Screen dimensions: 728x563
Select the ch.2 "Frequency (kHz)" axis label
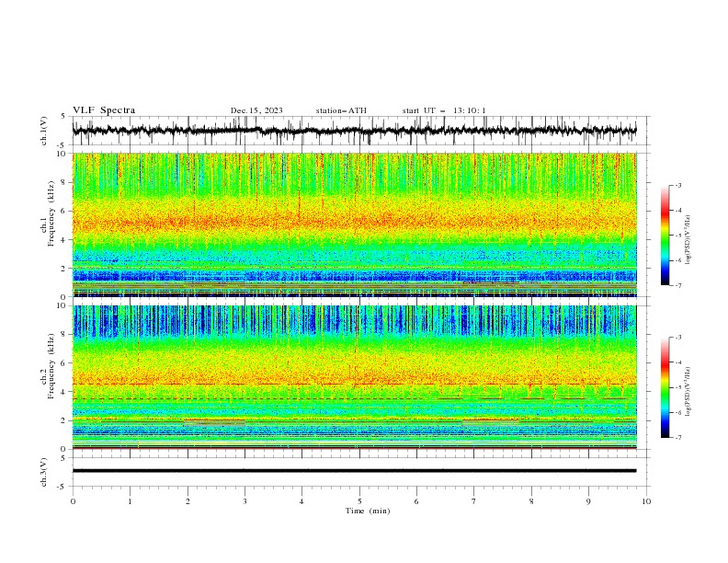pos(51,366)
